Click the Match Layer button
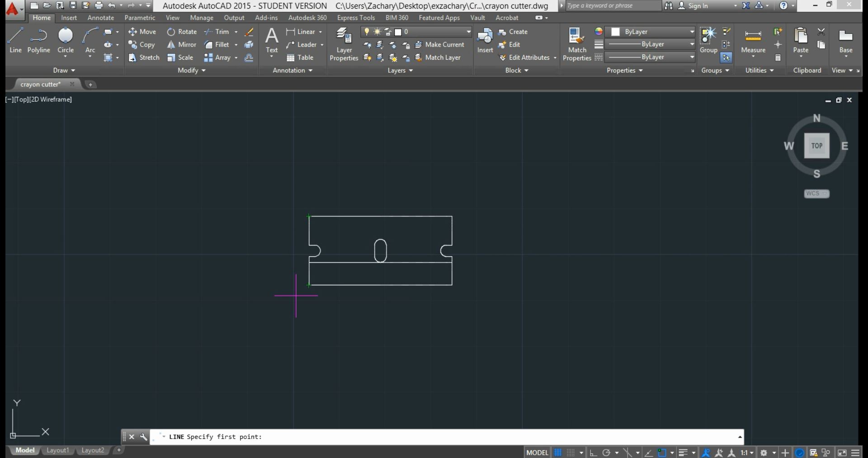Viewport: 868px width, 458px height. pos(438,57)
